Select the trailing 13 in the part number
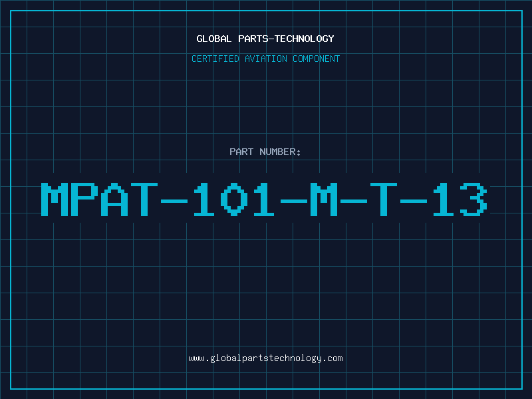The image size is (532, 399). pyautogui.click(x=460, y=199)
